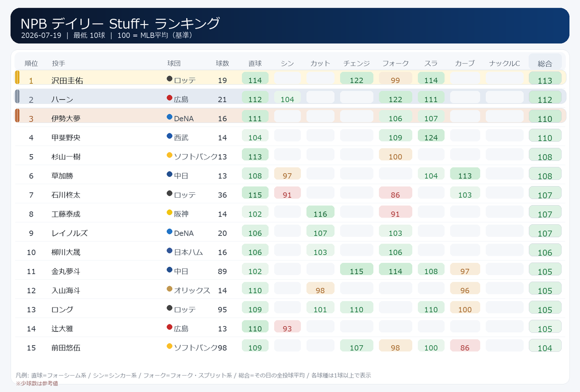Click 前田悠伍's 総合 score 104

pyautogui.click(x=545, y=346)
